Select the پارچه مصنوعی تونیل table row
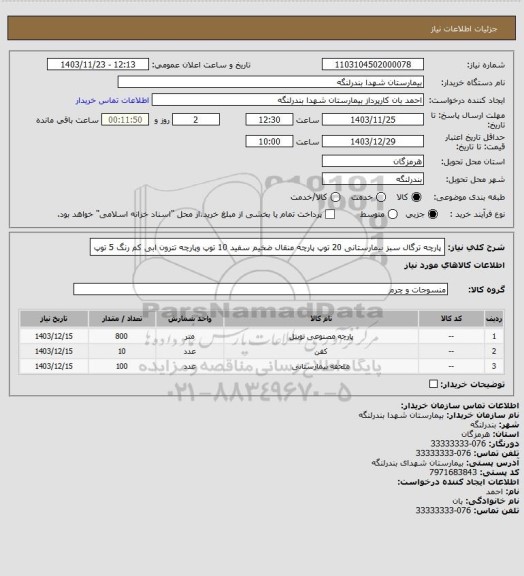524x576 pixels. [262, 336]
